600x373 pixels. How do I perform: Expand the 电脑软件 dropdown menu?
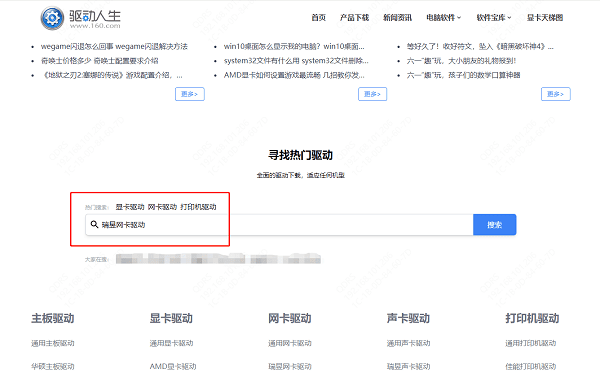pos(443,18)
